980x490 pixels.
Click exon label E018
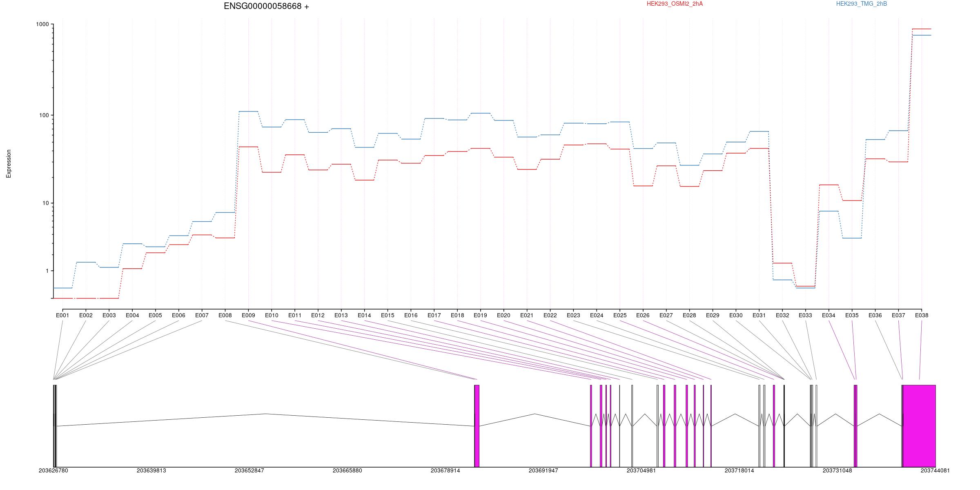click(x=457, y=315)
